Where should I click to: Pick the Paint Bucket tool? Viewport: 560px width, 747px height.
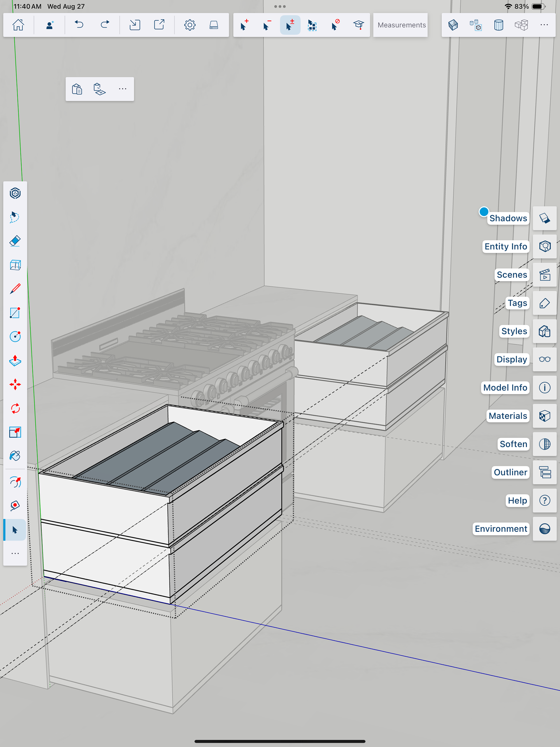point(15,456)
